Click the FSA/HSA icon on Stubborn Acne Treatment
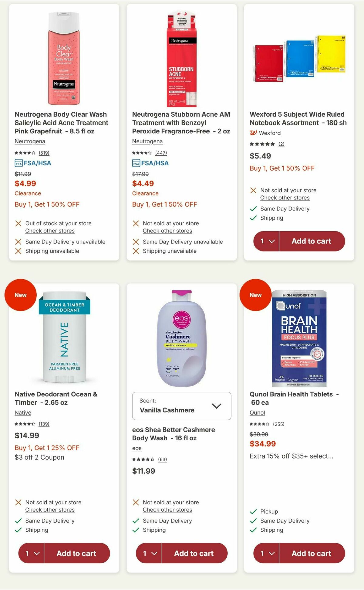The image size is (364, 590). tap(136, 163)
